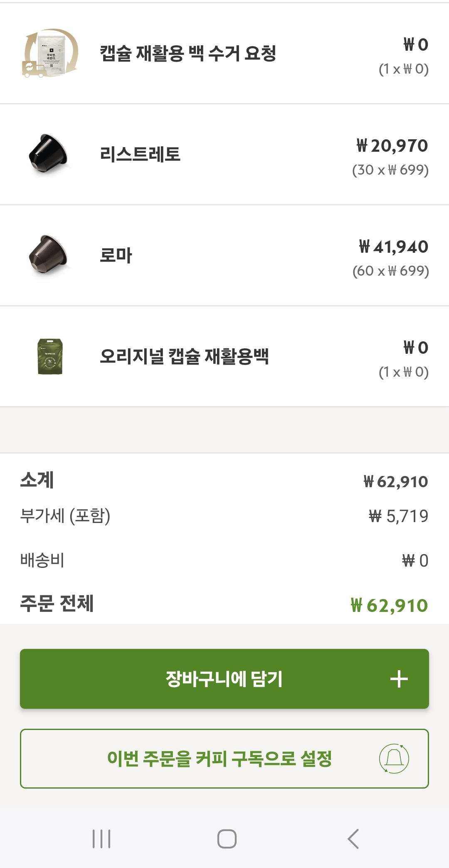The height and width of the screenshot is (868, 449).
Task: Set this order as coffee subscription
Action: (x=220, y=759)
